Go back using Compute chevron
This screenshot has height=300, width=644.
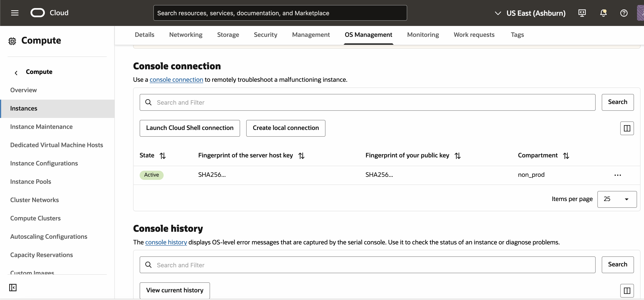tap(16, 73)
